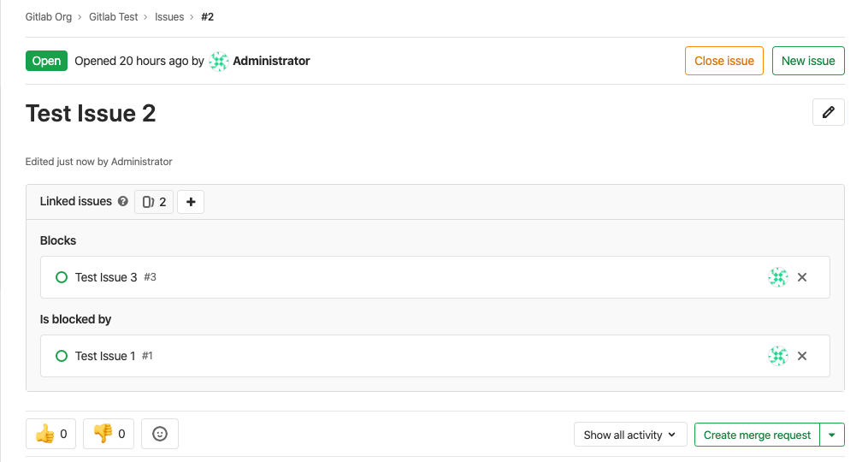This screenshot has width=868, height=462.
Task: Click the Administrator avatar in header
Action: 219,61
